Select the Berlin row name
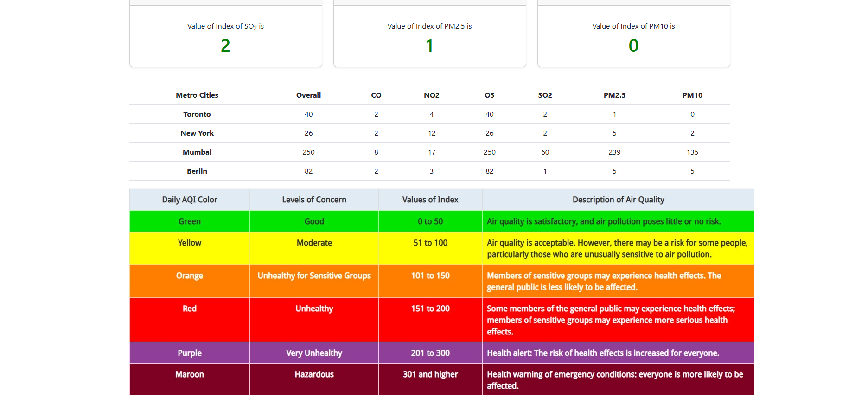The image size is (868, 403). [197, 171]
